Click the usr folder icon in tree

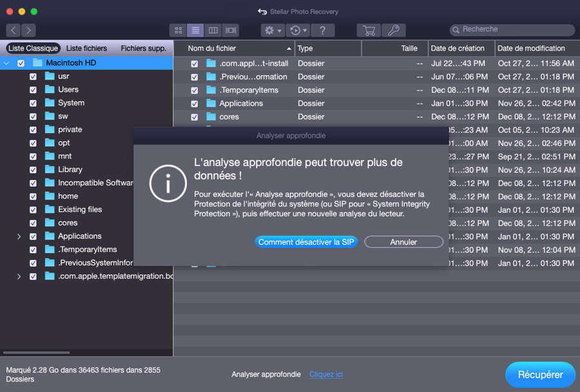pos(50,76)
